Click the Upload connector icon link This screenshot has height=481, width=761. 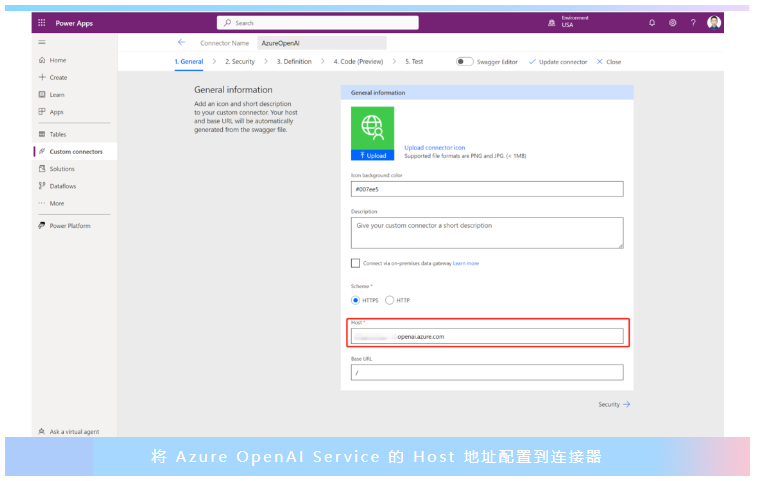point(434,148)
